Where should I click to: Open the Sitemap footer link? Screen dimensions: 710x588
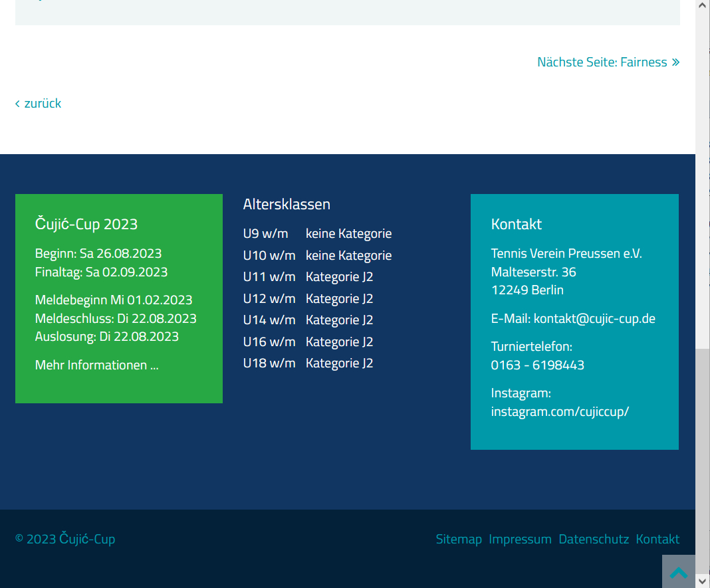click(459, 539)
